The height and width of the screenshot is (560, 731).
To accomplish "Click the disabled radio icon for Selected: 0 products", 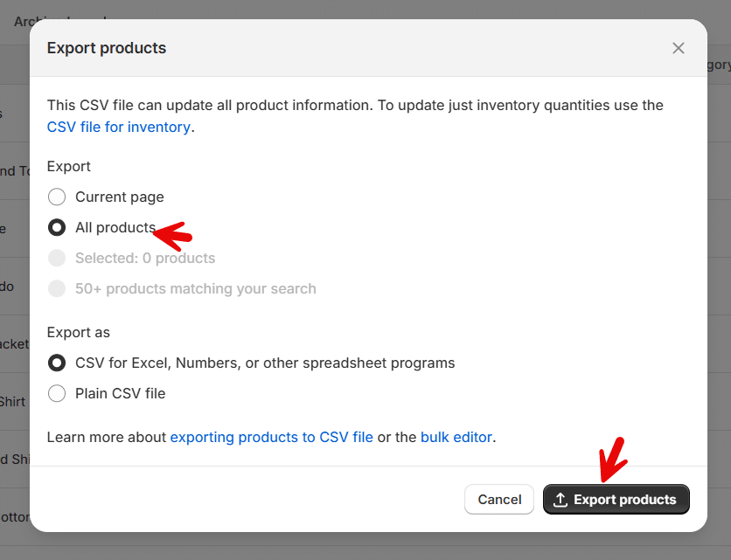I will pyautogui.click(x=57, y=258).
